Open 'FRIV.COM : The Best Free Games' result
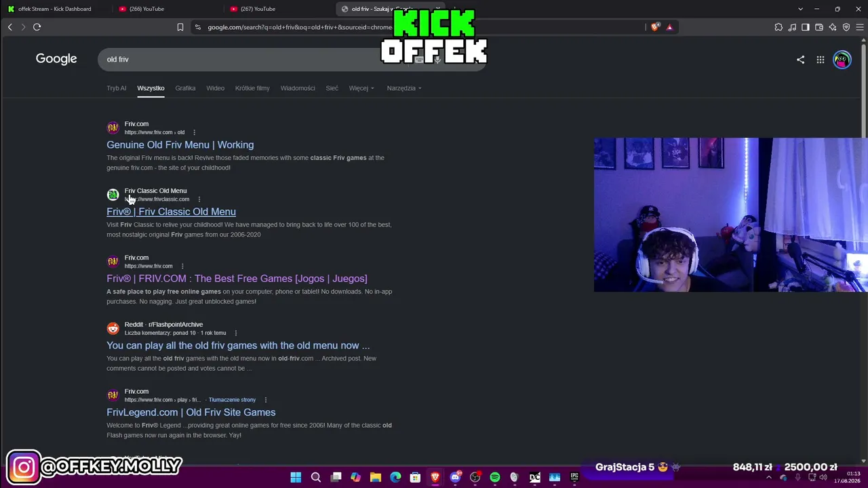868x488 pixels. pos(237,279)
